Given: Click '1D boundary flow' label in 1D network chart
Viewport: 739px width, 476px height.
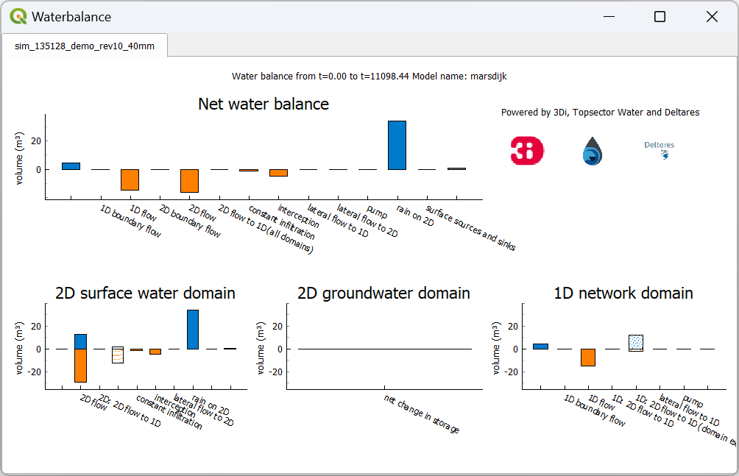Looking at the screenshot, I should pyautogui.click(x=595, y=410).
